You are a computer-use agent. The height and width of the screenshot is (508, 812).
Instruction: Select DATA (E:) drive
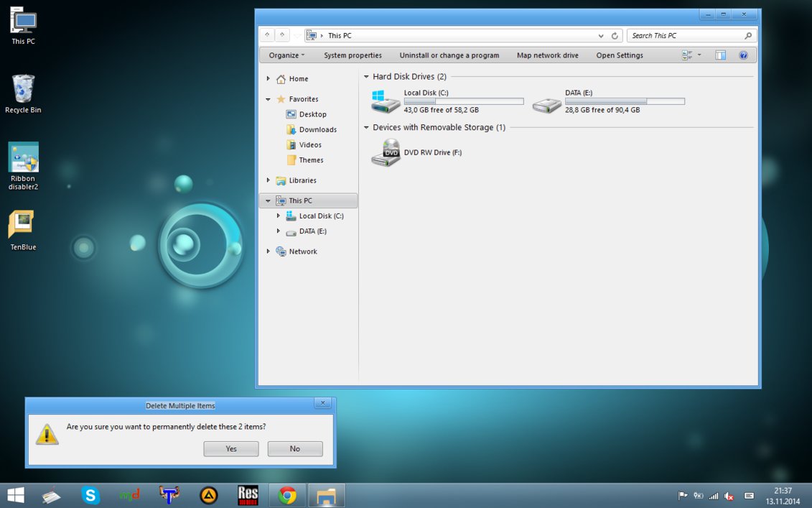pos(609,101)
